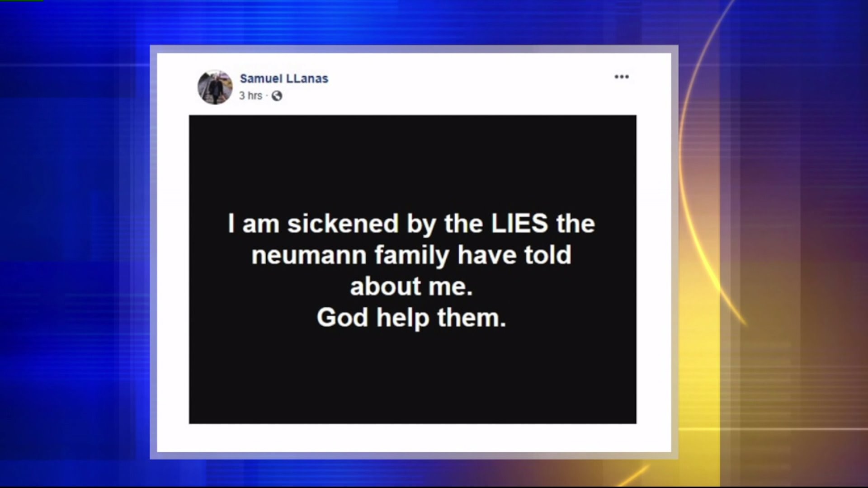The width and height of the screenshot is (868, 488).
Task: Click the word "family" in the post
Action: coord(412,257)
